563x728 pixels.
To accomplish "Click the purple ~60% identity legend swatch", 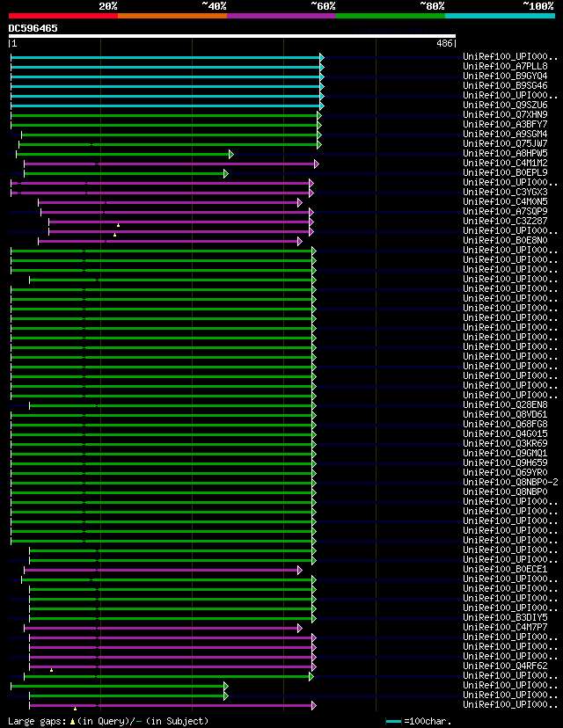I will tap(281, 16).
